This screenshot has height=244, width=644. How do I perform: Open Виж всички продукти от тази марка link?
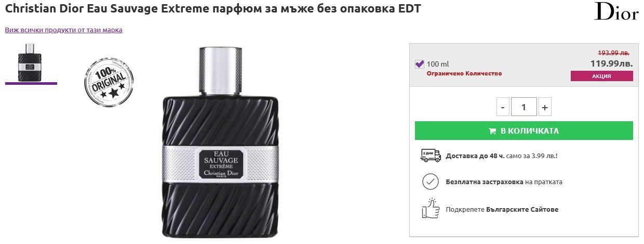tap(64, 30)
